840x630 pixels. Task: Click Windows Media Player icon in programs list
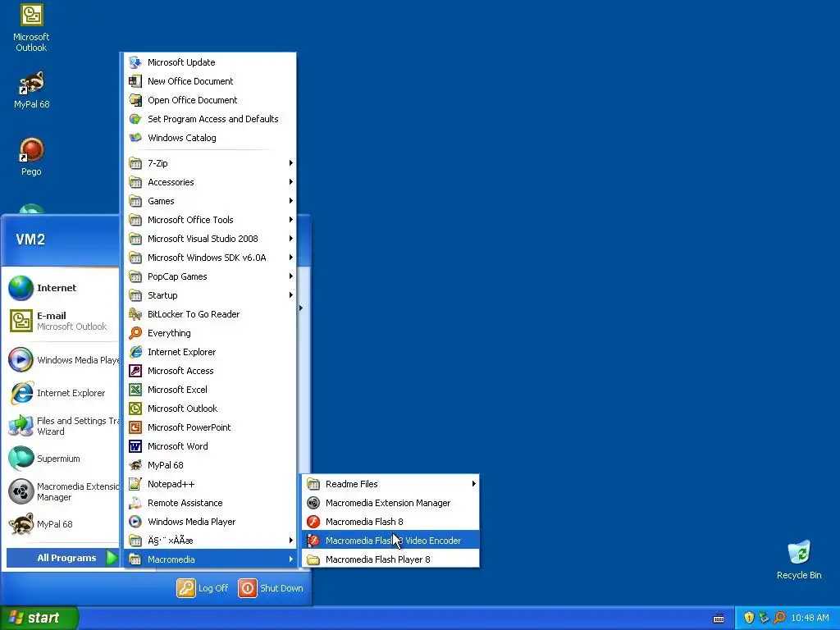click(135, 522)
